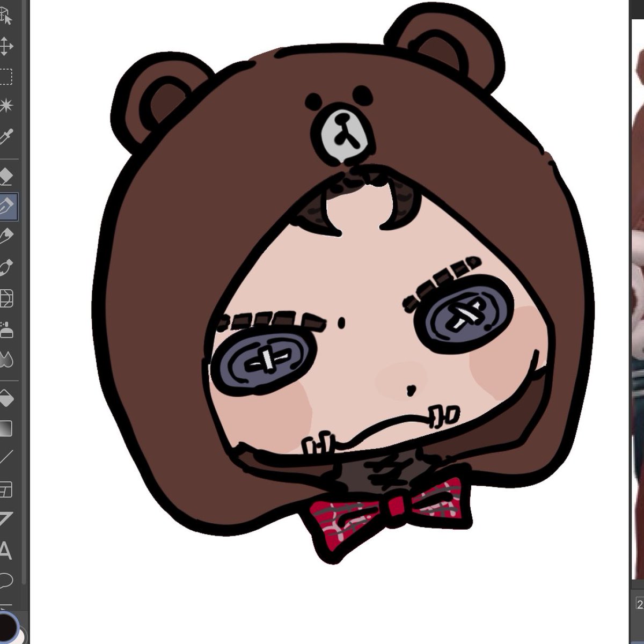Select the Airbrush tool
This screenshot has width=644, height=644.
[x=6, y=329]
